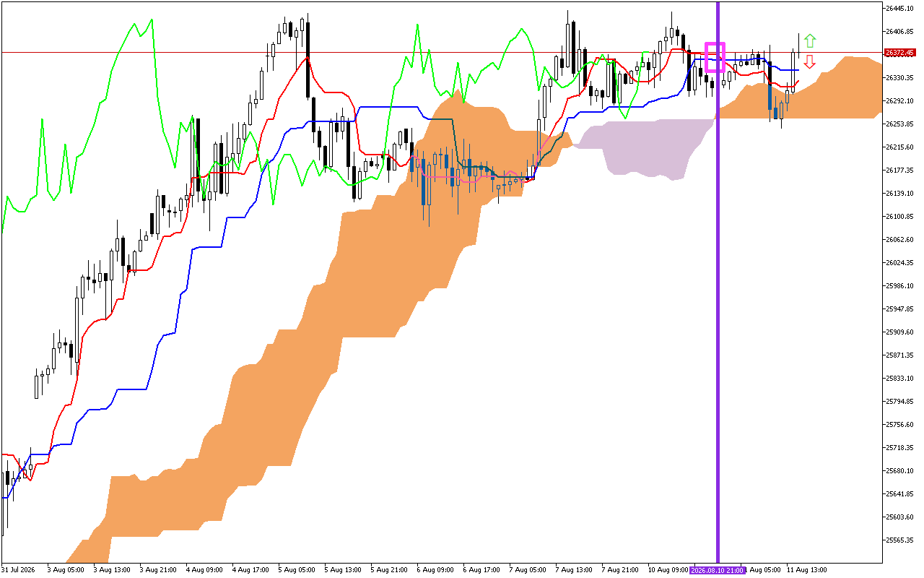Click the 6 Aug 17:00 time label

481,570
